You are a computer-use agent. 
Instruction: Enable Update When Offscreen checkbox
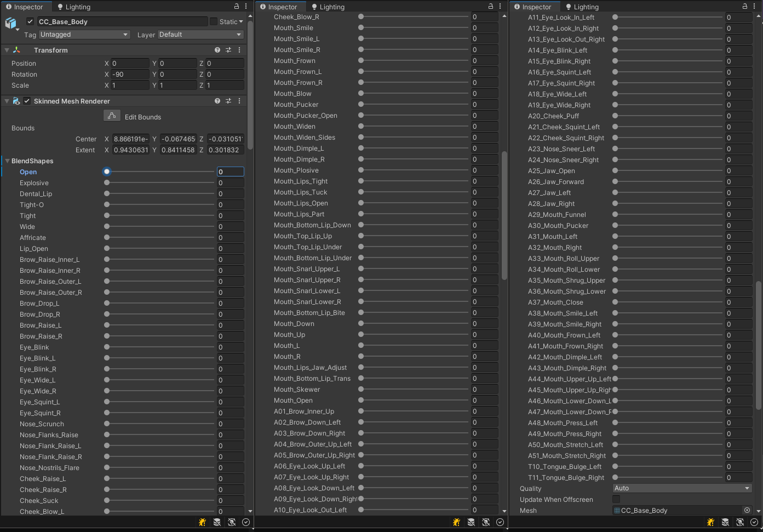coord(616,499)
